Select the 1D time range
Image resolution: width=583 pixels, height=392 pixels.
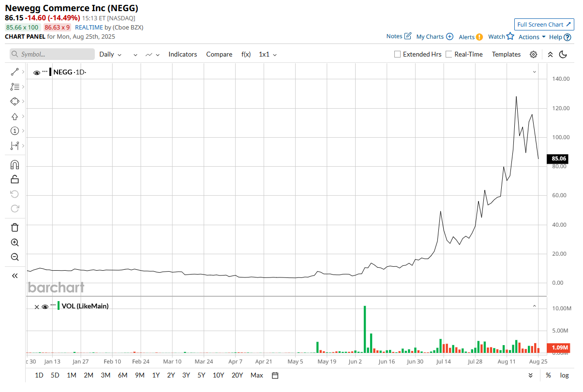coord(39,375)
